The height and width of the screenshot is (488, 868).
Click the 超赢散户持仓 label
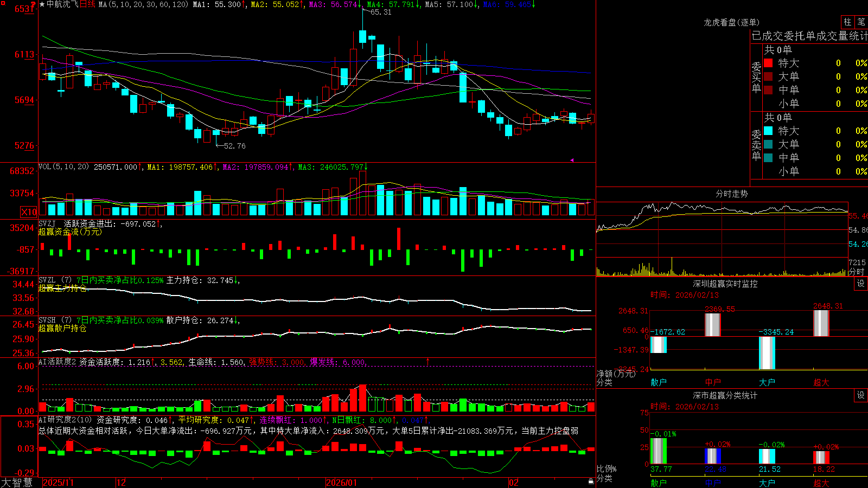click(x=62, y=328)
